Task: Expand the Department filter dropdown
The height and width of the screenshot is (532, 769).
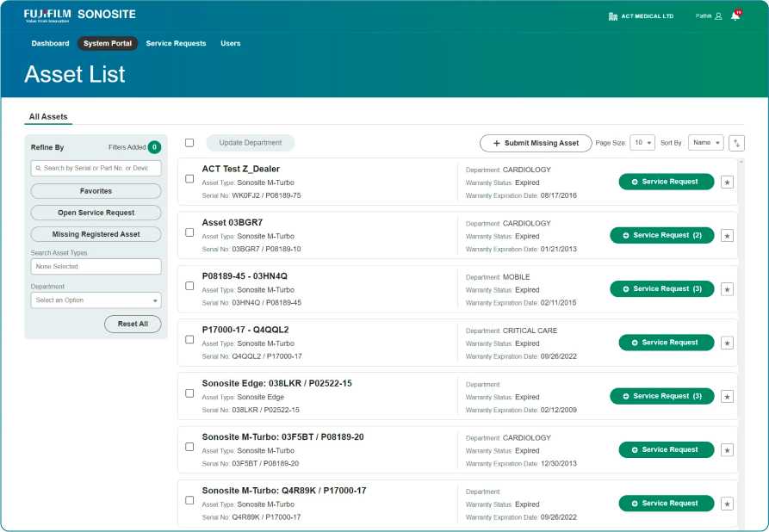Action: tap(96, 300)
